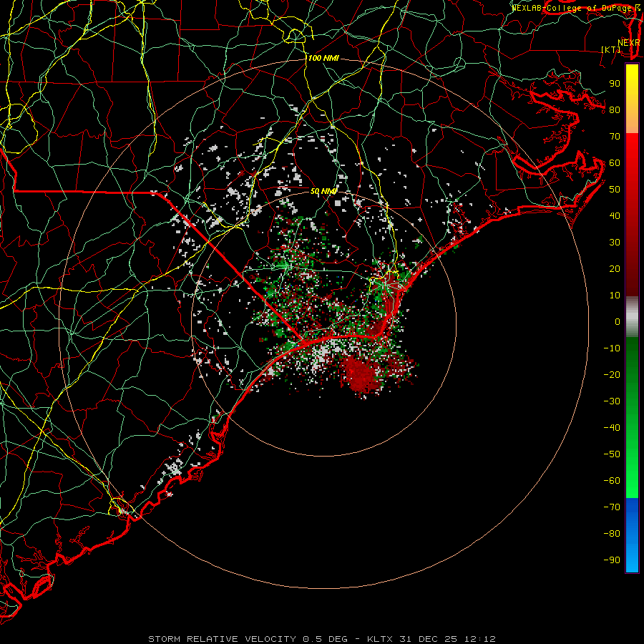Click the -30 value on the velocity scale

pos(612,401)
